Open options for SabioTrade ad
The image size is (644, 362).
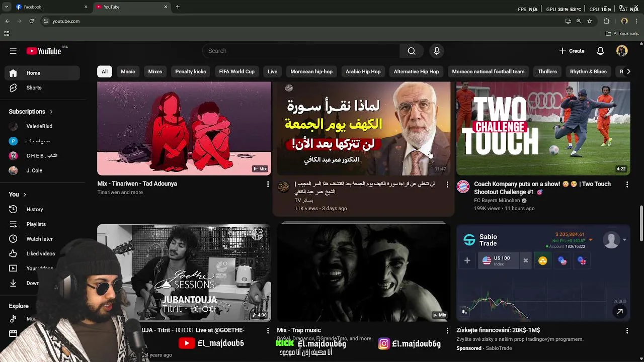click(x=627, y=330)
